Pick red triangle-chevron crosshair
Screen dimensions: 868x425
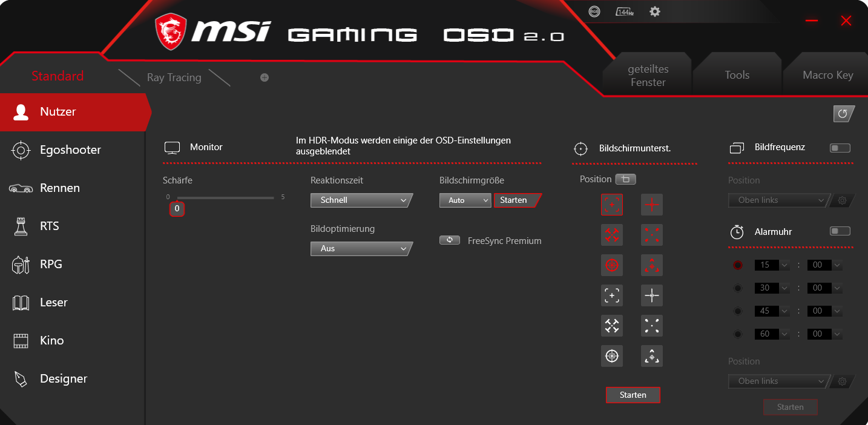click(x=652, y=265)
